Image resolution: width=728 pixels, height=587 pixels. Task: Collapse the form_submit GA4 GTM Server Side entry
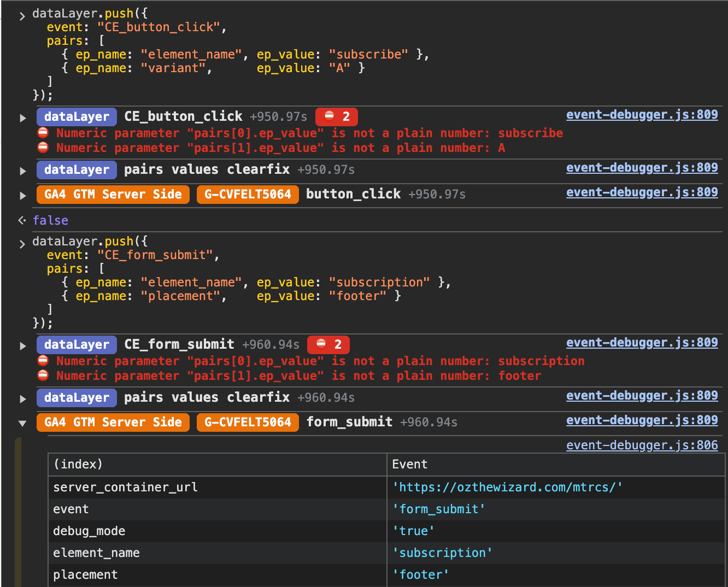(x=22, y=423)
